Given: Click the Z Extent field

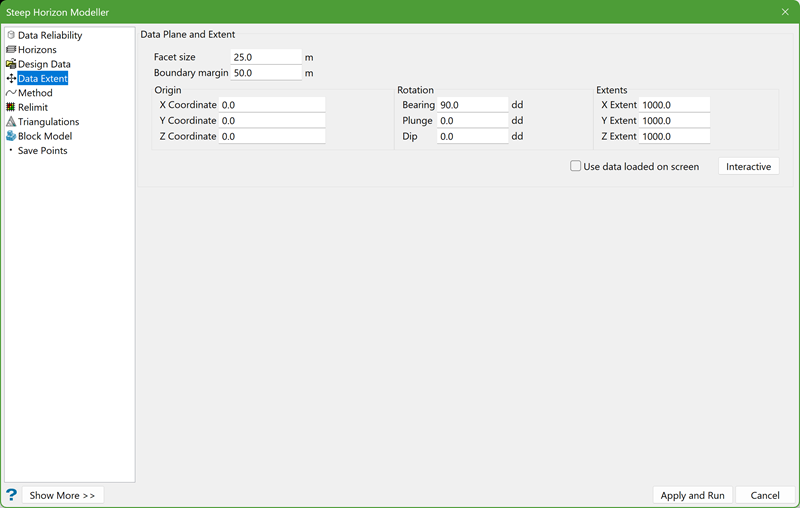Looking at the screenshot, I should [x=674, y=137].
